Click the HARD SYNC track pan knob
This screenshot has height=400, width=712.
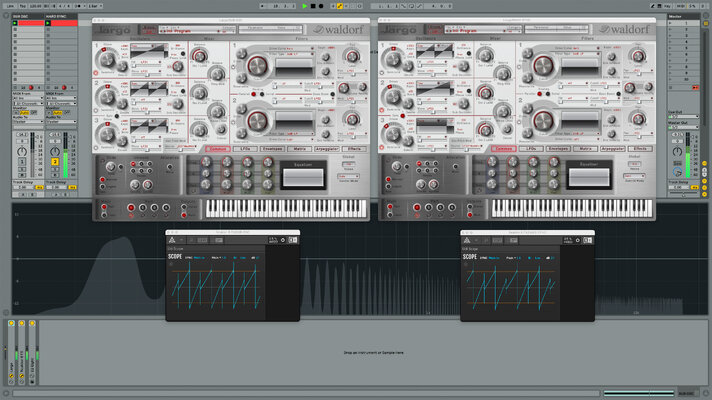54,151
